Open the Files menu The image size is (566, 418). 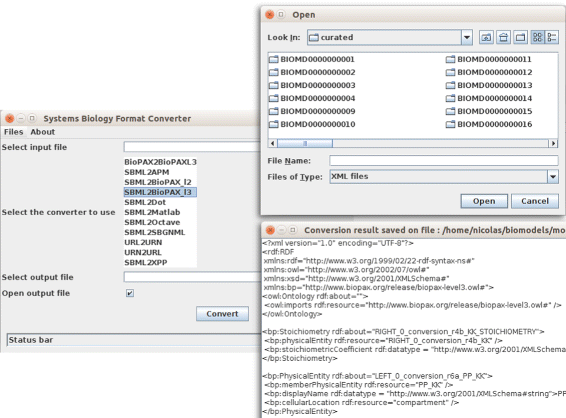pyautogui.click(x=13, y=132)
